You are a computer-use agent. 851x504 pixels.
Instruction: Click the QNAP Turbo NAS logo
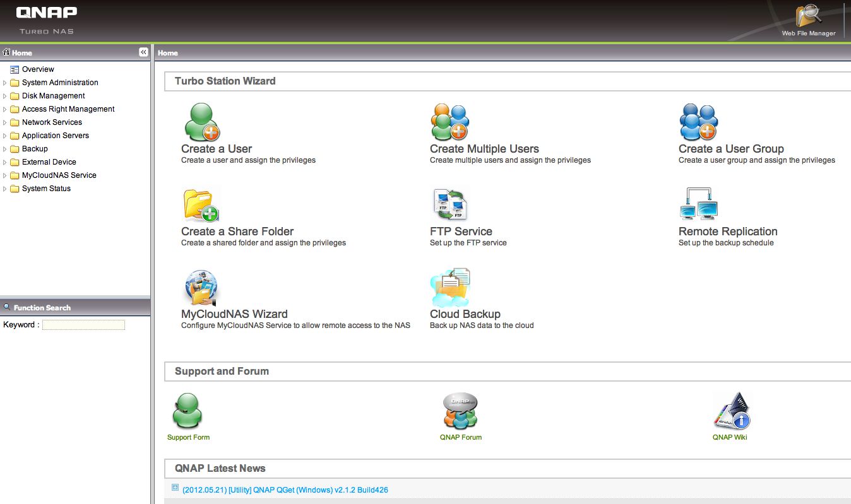[x=47, y=20]
